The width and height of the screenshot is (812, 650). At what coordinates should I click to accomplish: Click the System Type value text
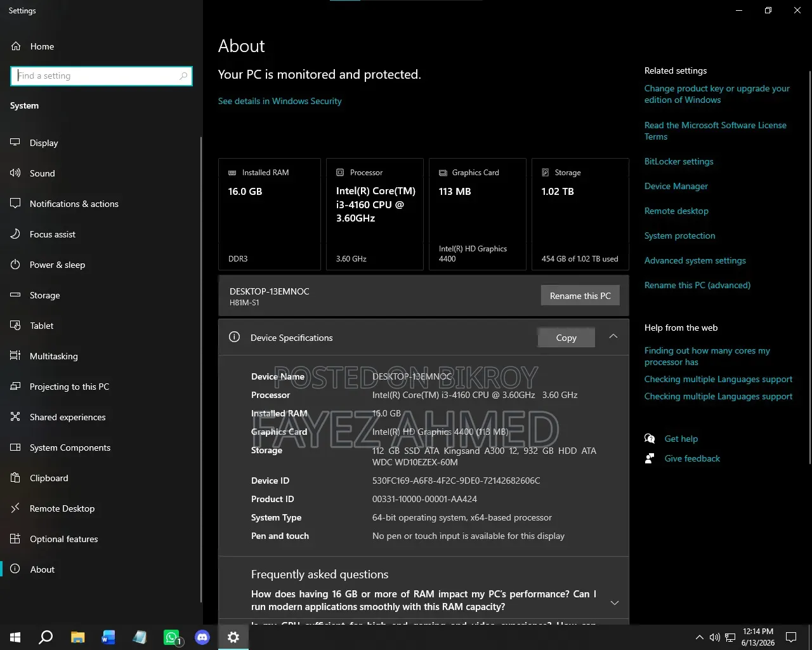[x=462, y=517]
